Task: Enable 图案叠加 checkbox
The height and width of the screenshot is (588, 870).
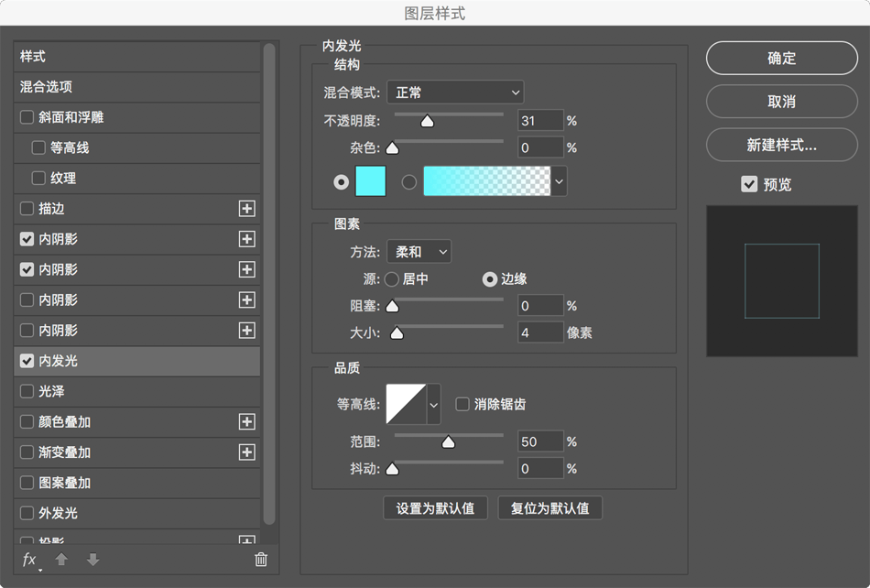Action: pos(27,483)
